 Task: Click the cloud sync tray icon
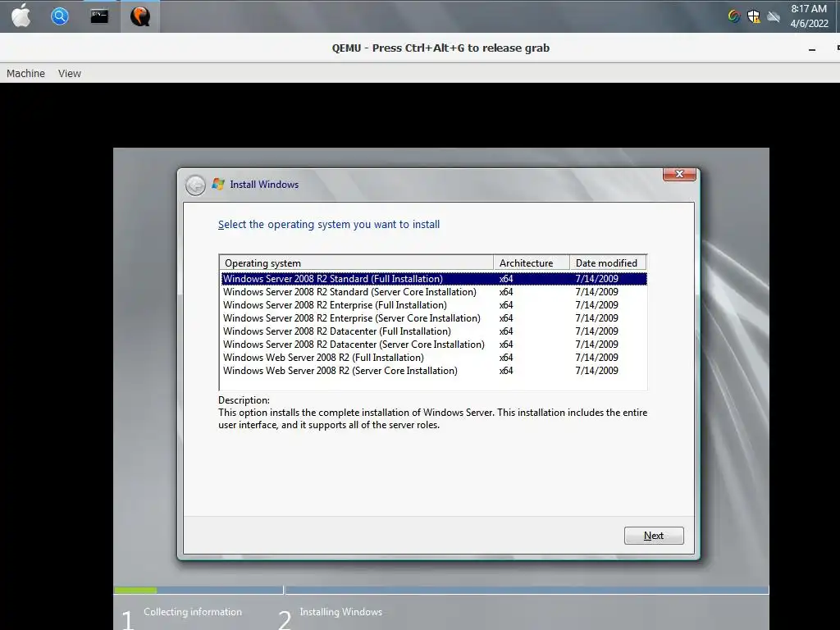pos(773,16)
